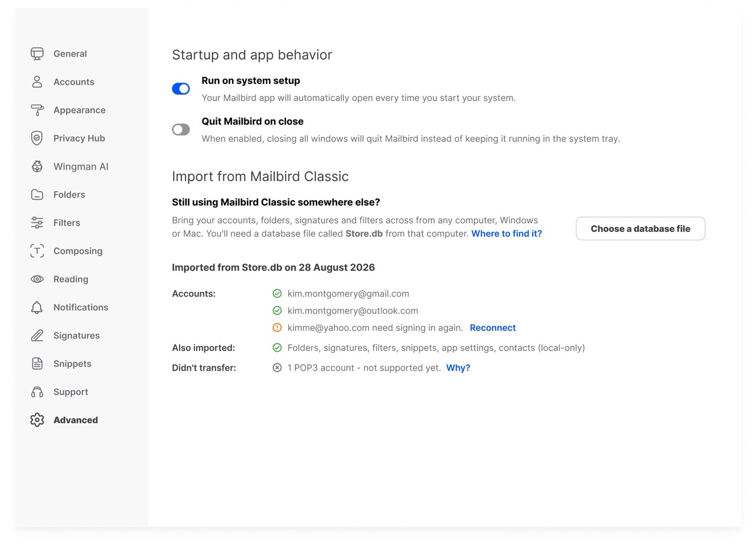This screenshot has height=549, width=756.
Task: Open the Support section
Action: [x=71, y=392]
